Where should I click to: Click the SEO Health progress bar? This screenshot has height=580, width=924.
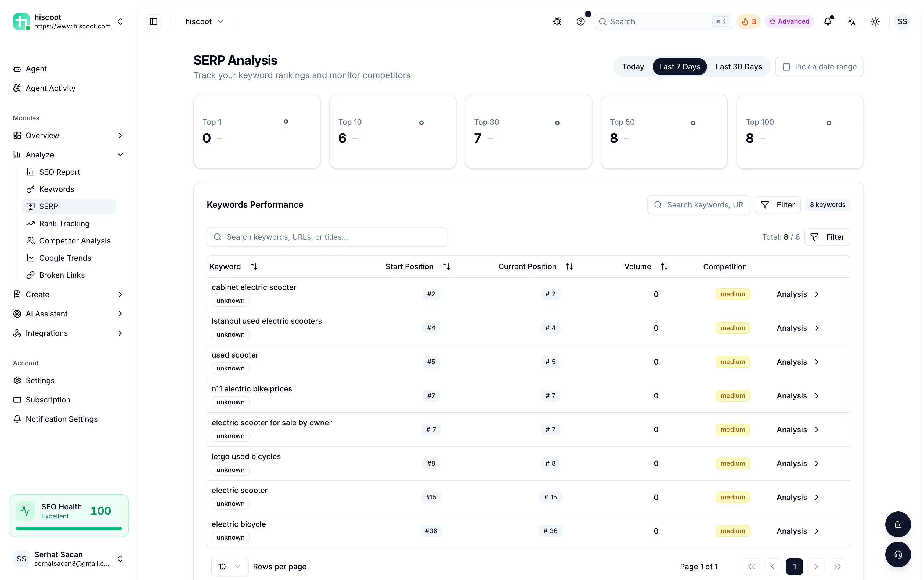point(68,529)
